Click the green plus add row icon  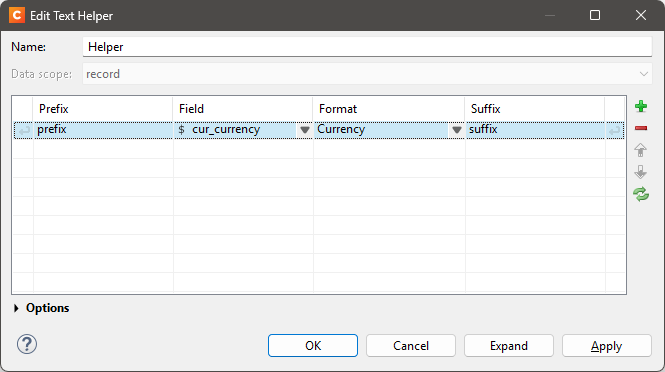tap(641, 106)
